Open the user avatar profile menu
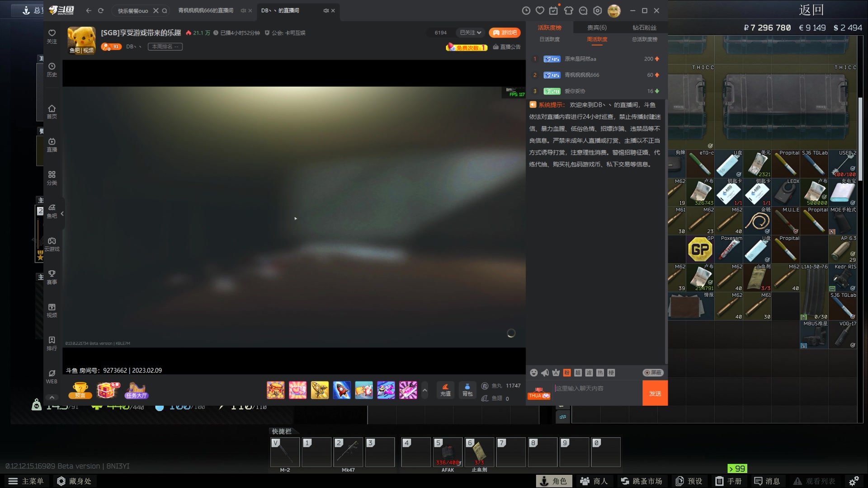 point(614,10)
